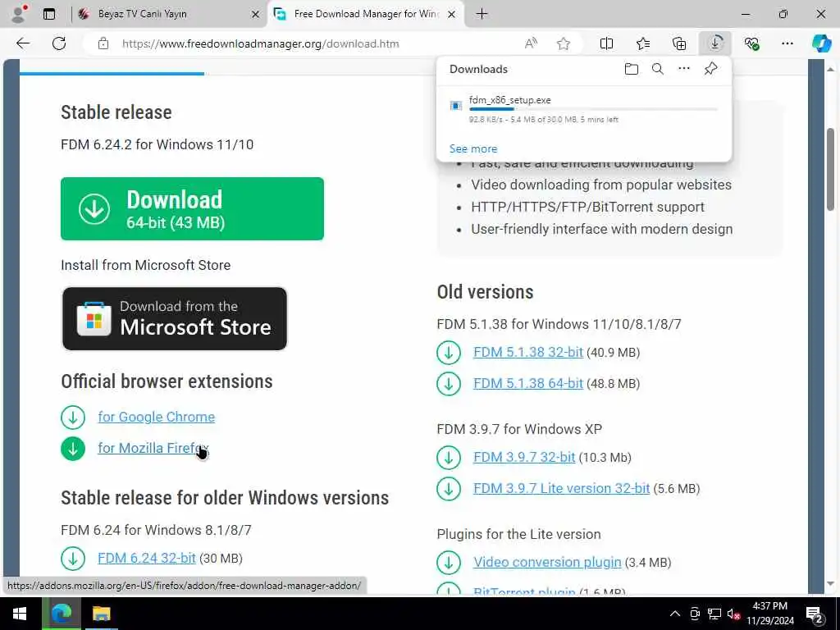Screen dimensions: 840x630
Task: Click the fdm_x86_setup.exe file name
Action: pyautogui.click(x=510, y=99)
